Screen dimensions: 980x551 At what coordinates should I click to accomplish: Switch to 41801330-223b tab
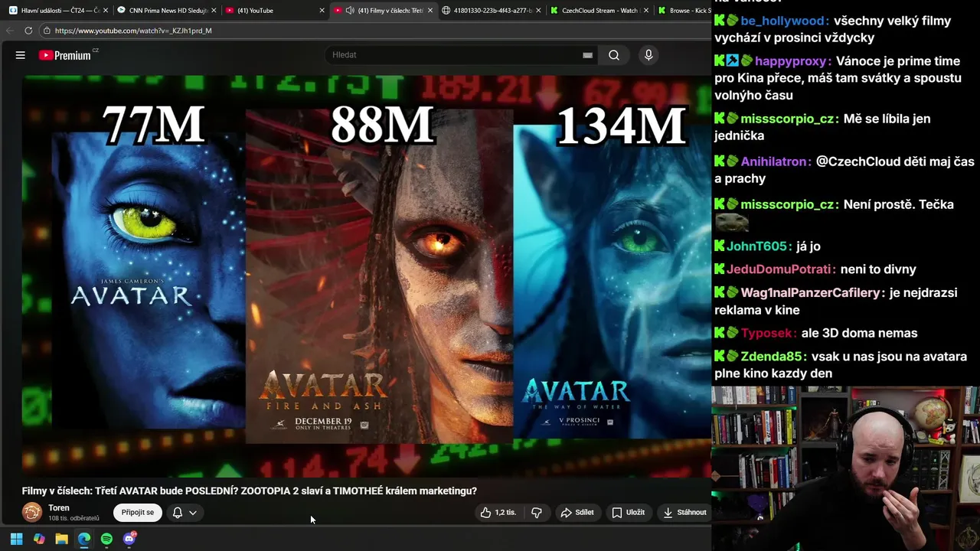pyautogui.click(x=492, y=11)
